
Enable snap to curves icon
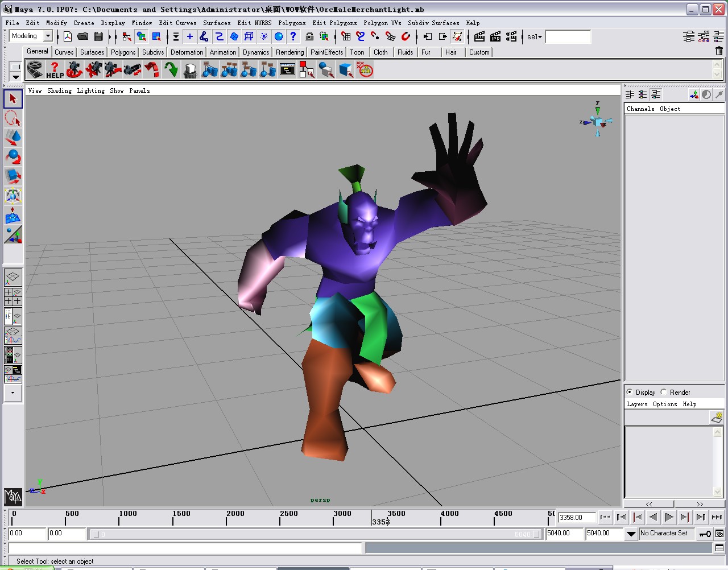point(361,36)
